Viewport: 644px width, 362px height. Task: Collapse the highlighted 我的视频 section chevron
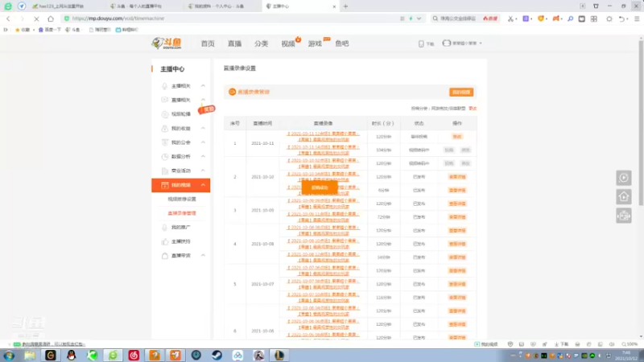click(x=203, y=185)
